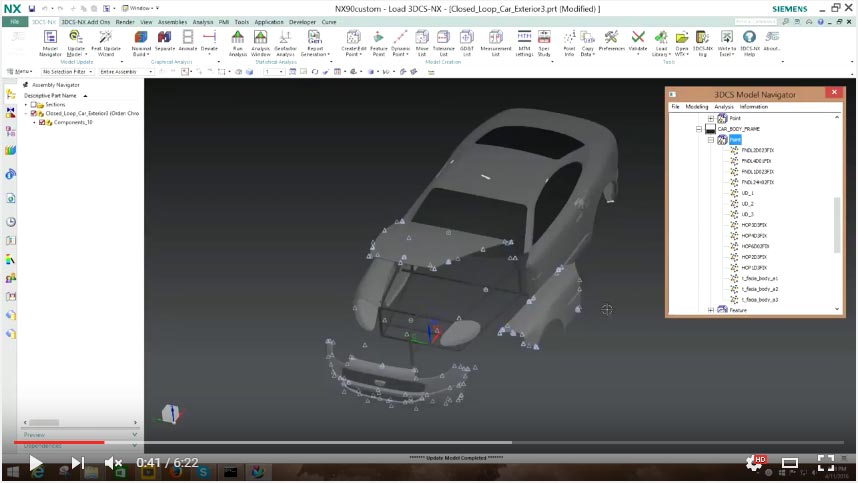This screenshot has height=483, width=858.
Task: Open 3DCS Preferences
Action: pyautogui.click(x=611, y=39)
